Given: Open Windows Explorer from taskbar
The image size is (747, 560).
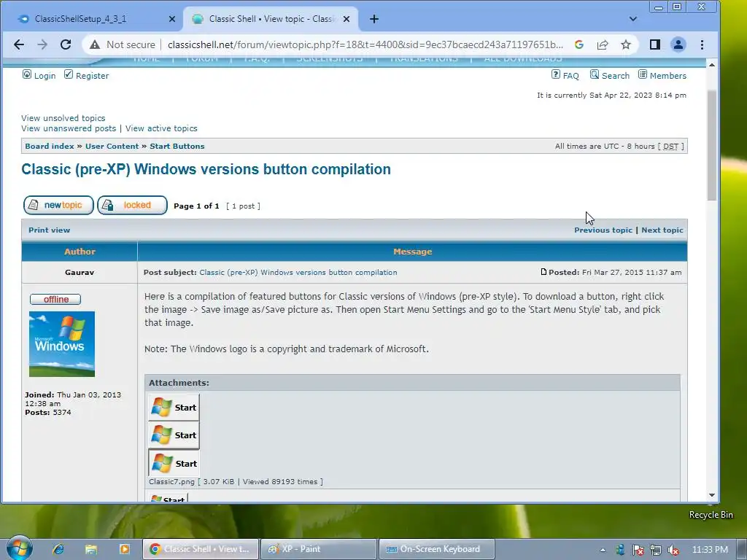Looking at the screenshot, I should coord(91,549).
